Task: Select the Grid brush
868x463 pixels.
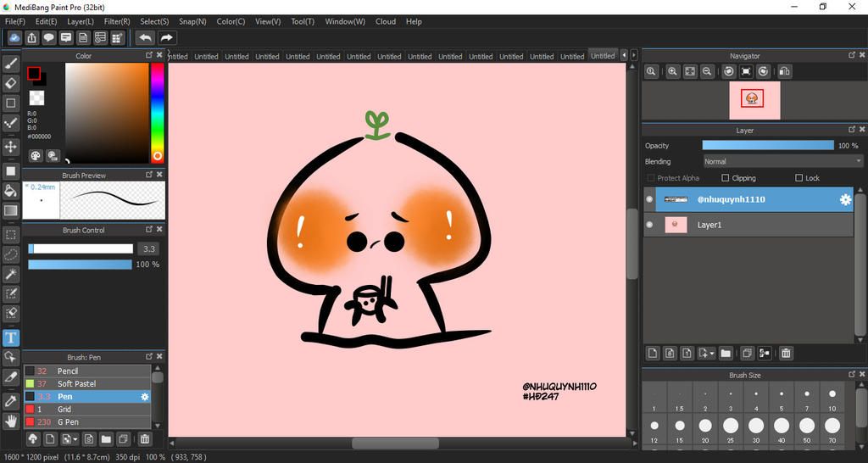Action: 87,410
